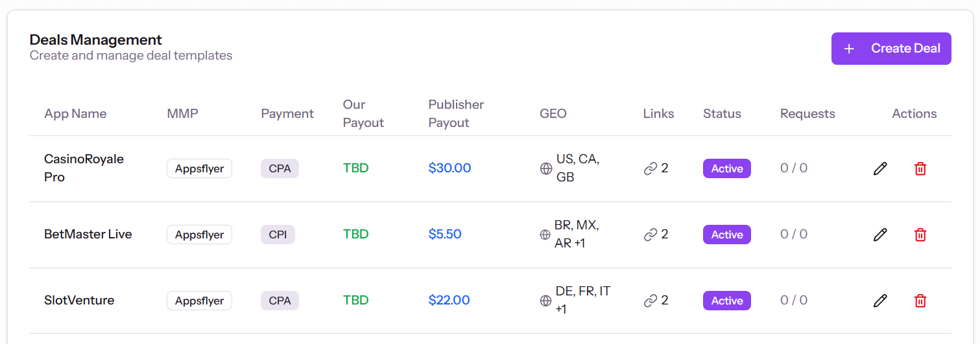Click globe icon in CasinoRoyale Pro row
The image size is (980, 344).
pyautogui.click(x=546, y=168)
